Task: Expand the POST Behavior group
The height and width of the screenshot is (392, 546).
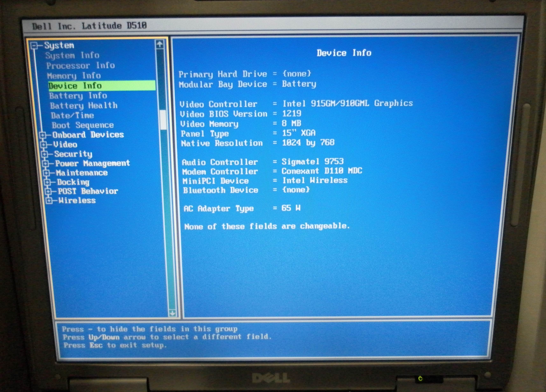Action: pos(48,191)
